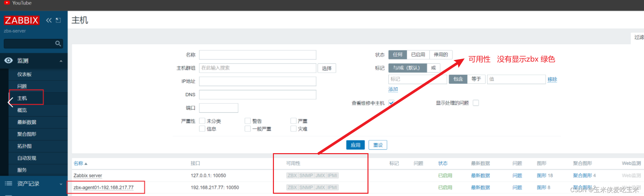Click the JMX badge for zbx-agent01 host
Screen dimensions: 644x196
(320, 187)
